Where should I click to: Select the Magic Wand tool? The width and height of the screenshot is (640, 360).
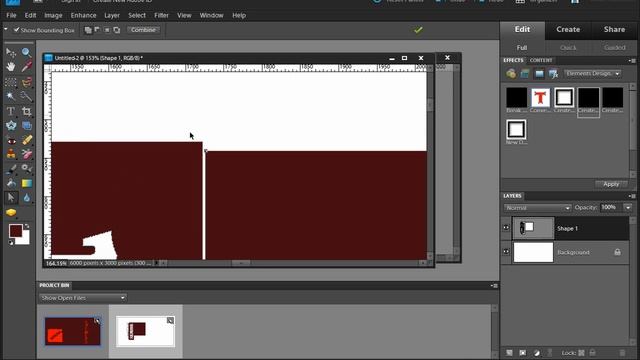click(x=11, y=96)
